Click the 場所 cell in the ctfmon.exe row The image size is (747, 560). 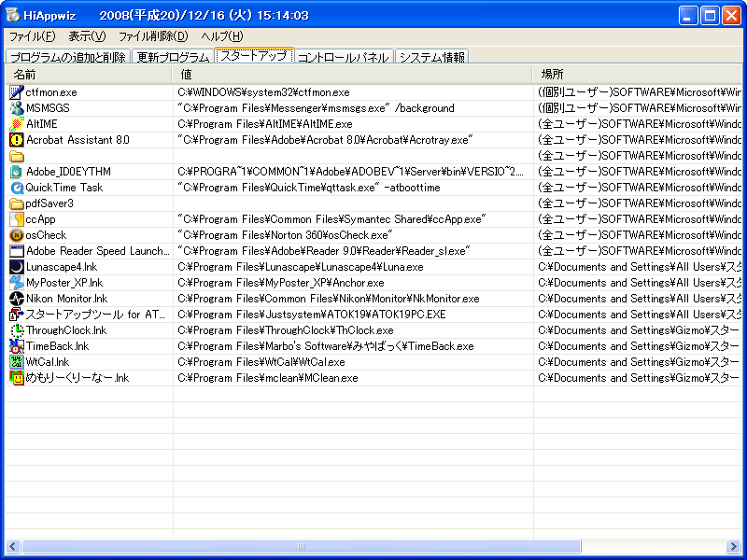[639, 92]
